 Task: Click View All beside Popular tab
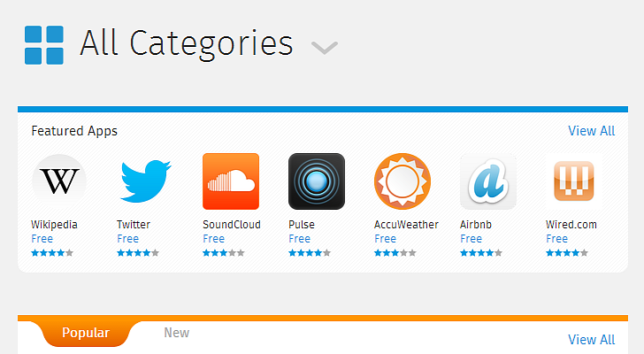592,340
